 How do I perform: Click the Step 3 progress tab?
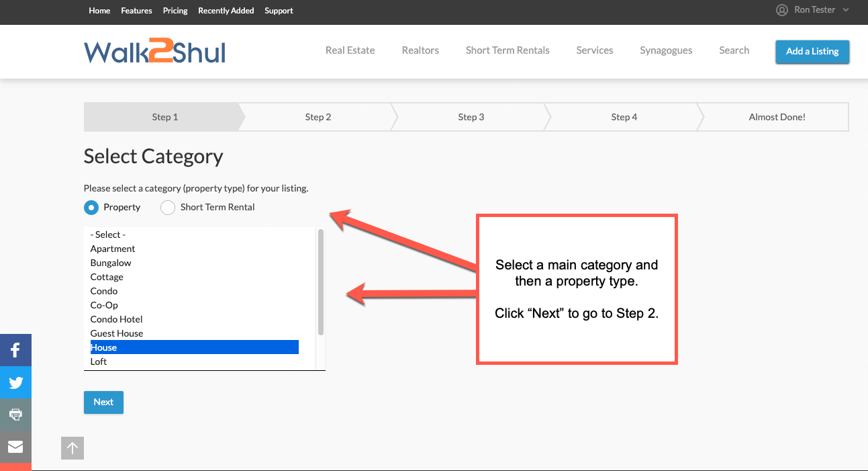[471, 117]
